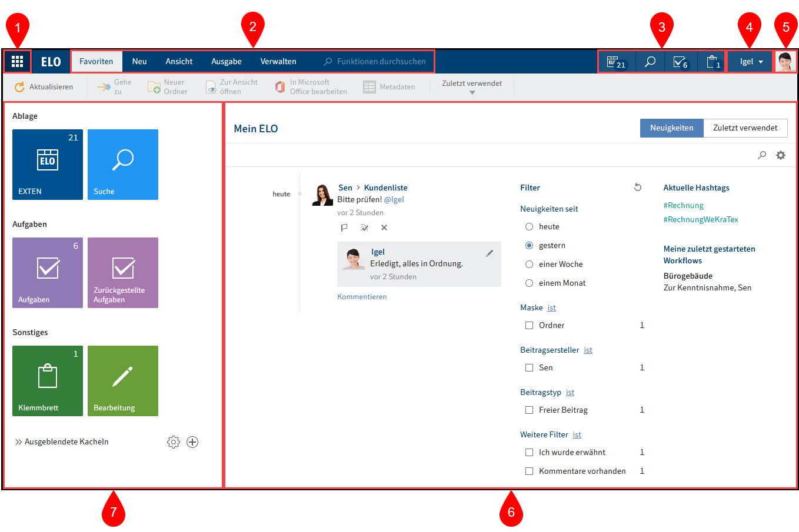Open the tasks icon showing 6
Viewport: 799px width, 532px height.
coord(680,62)
